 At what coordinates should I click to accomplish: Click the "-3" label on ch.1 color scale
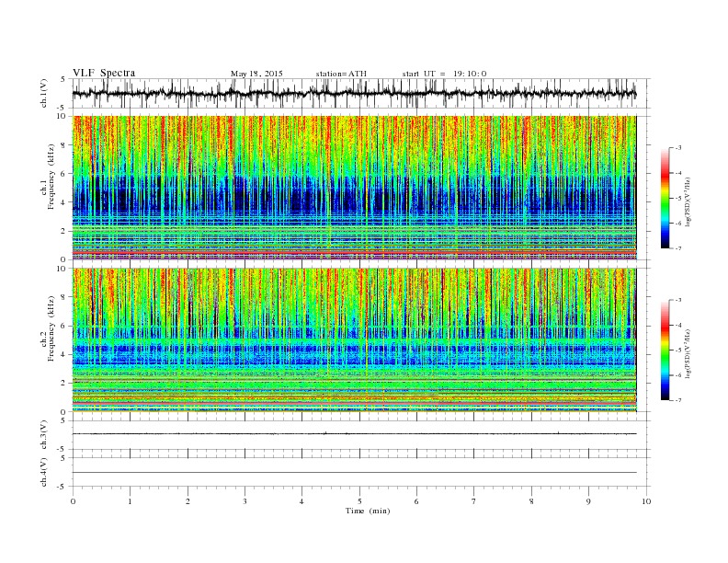[677, 148]
